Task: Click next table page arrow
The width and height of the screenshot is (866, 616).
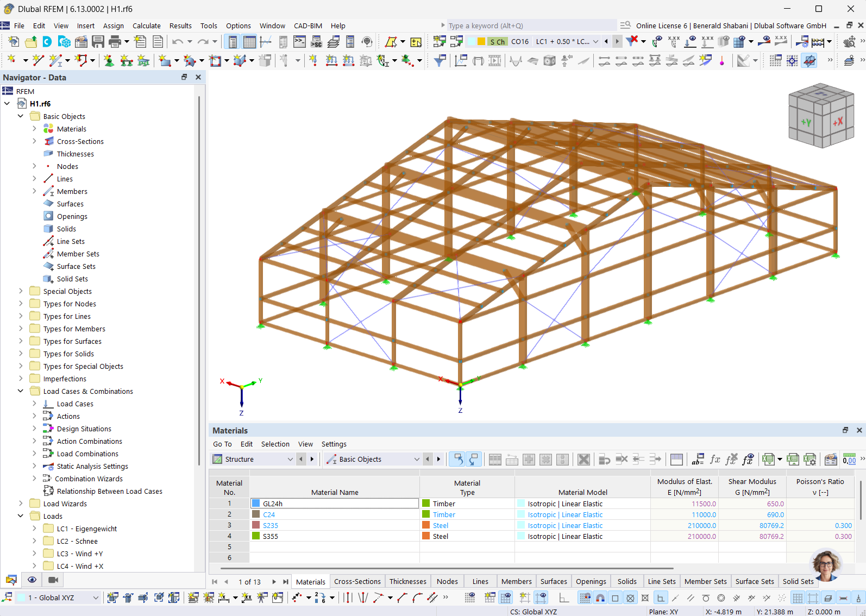Action: tap(274, 582)
